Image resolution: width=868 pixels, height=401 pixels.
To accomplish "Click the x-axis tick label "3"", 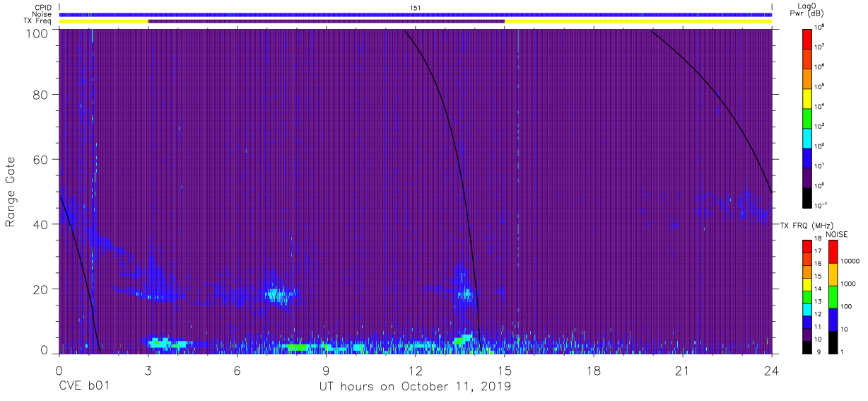I will [x=148, y=370].
